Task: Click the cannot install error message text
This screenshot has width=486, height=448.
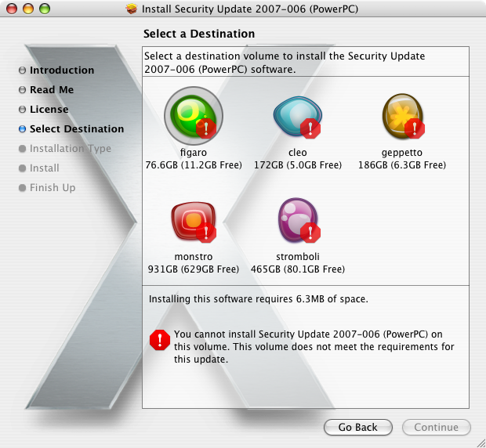Action: click(x=314, y=347)
